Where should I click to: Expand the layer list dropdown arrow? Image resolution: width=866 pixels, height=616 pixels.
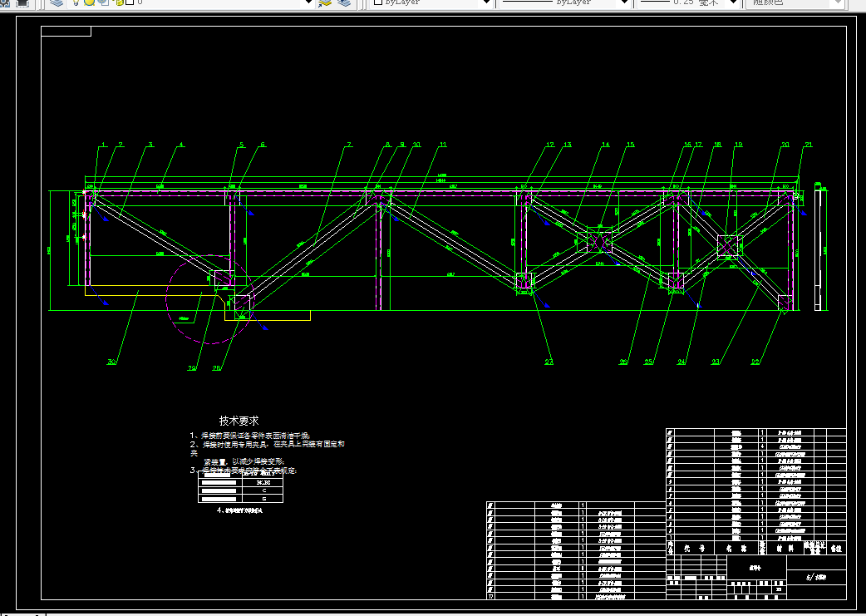point(309,2)
